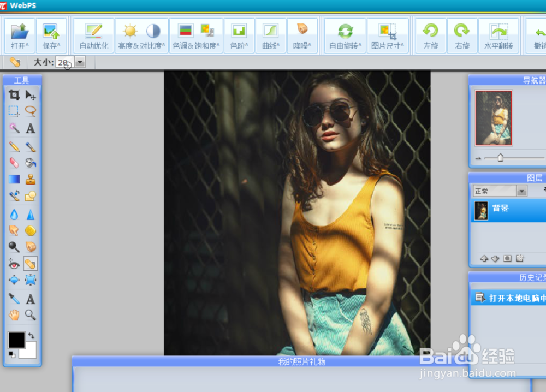Open an image with 打开 button
Image resolution: width=546 pixels, height=392 pixels.
20,36
